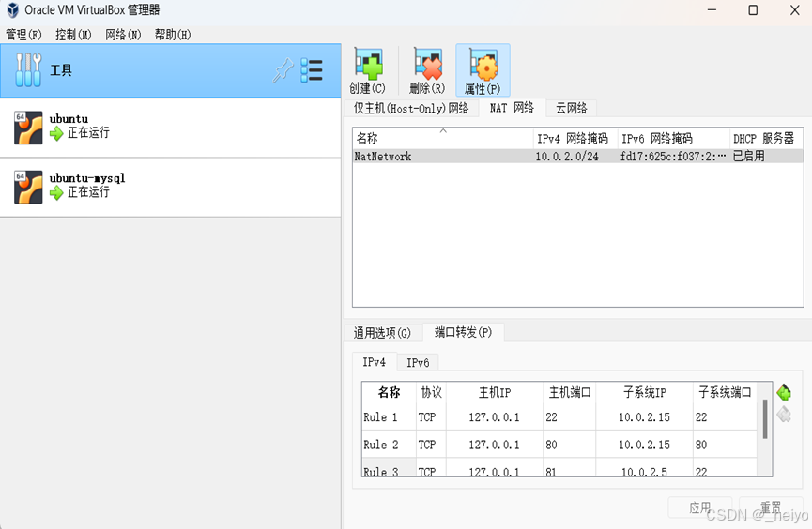This screenshot has height=529, width=812.
Task: Switch to NAT 网络 tab
Action: [x=512, y=108]
